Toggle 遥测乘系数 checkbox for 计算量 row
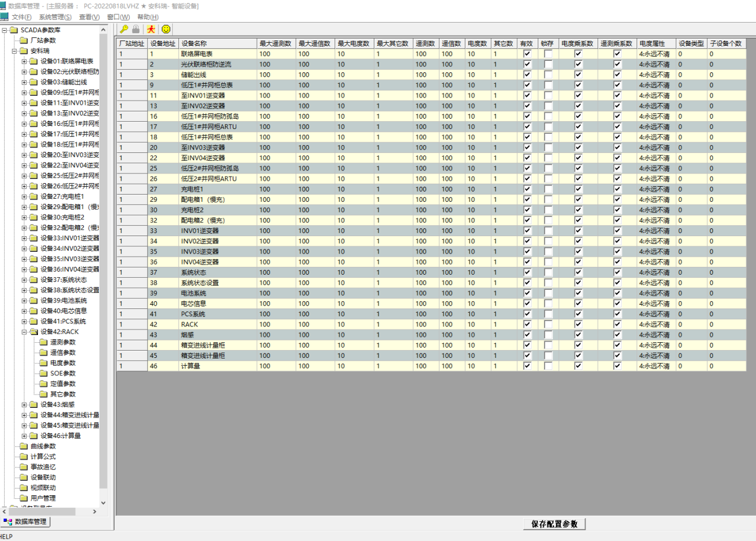The image size is (756, 541). (617, 366)
